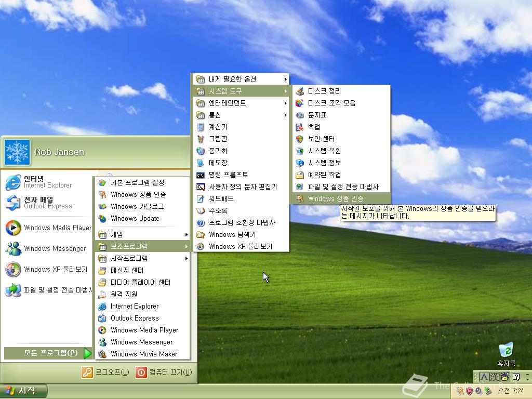Open Internet Explorer in All Programs list
532x399 pixels.
coord(142,306)
